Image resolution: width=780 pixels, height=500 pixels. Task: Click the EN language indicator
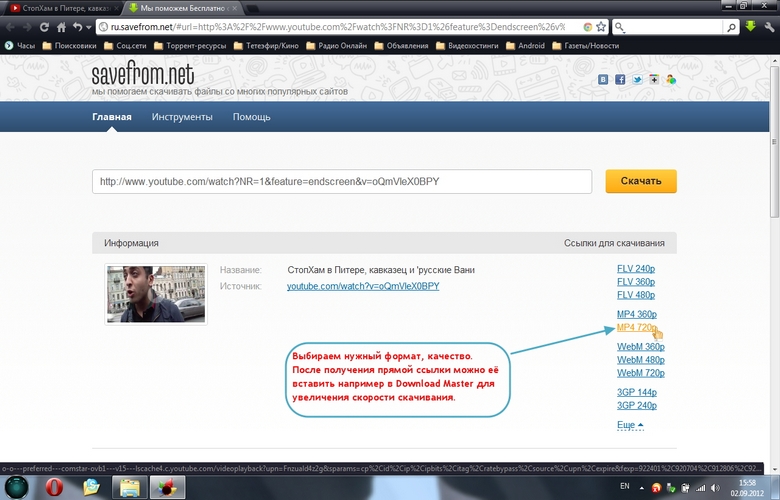pyautogui.click(x=625, y=487)
